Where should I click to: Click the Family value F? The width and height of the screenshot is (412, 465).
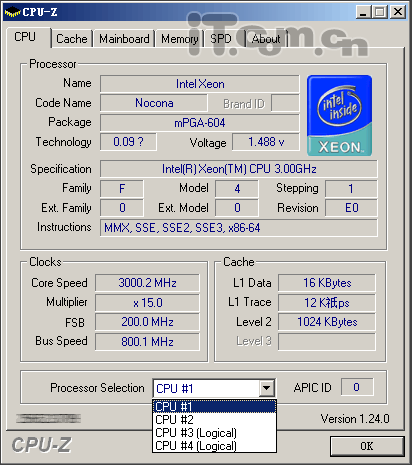click(122, 189)
